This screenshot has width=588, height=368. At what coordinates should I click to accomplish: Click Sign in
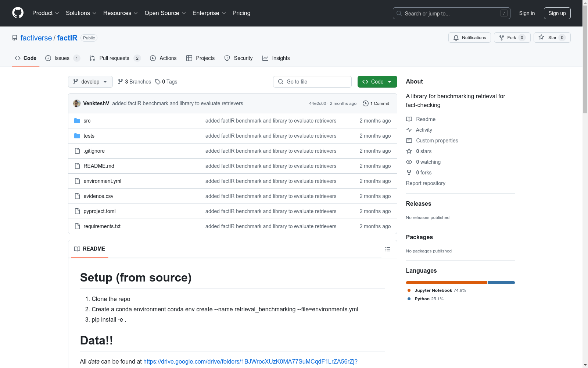point(527,13)
